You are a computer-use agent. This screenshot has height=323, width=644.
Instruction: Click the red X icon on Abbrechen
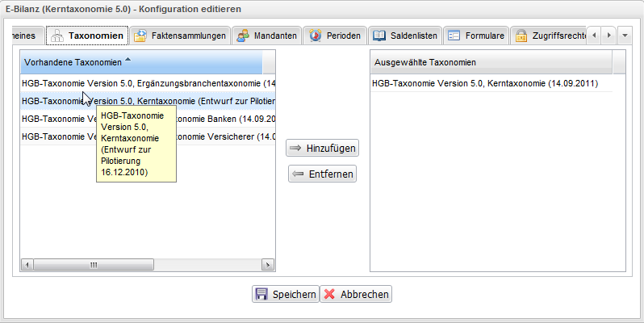(329, 294)
